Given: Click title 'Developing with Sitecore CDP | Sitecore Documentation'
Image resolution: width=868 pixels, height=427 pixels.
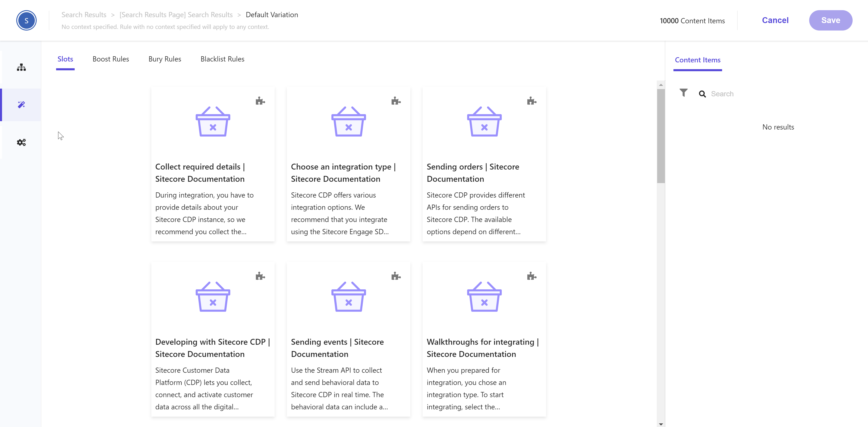Looking at the screenshot, I should click(x=213, y=348).
